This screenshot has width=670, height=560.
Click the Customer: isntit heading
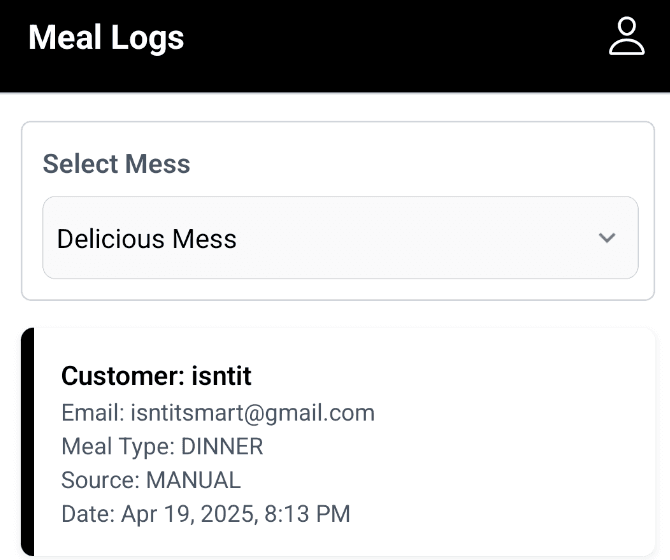(x=156, y=376)
